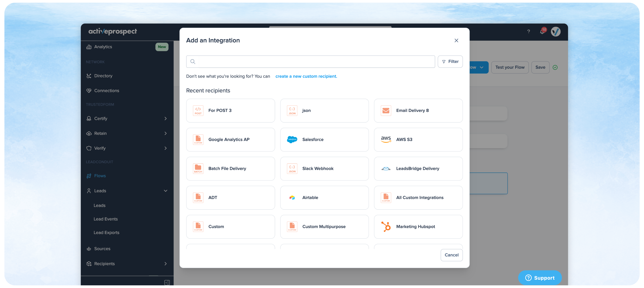
Task: Select the Marketing Hubspot label
Action: pos(416,227)
